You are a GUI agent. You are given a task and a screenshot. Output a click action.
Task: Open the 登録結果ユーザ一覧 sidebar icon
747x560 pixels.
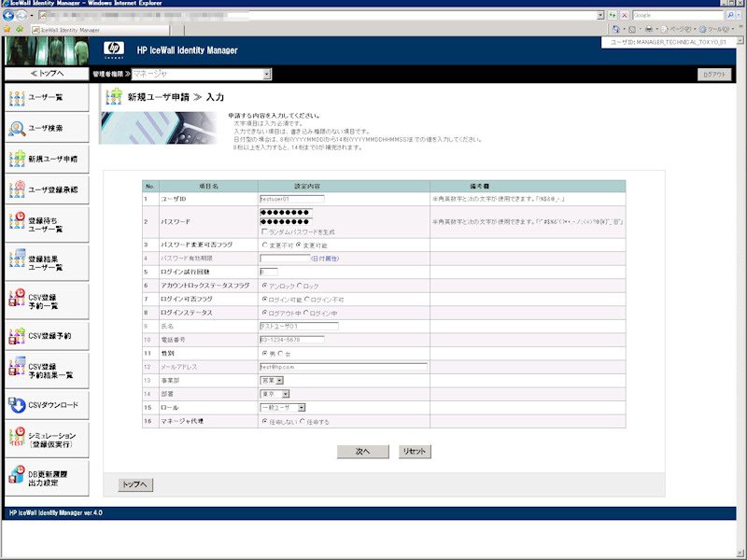17,258
